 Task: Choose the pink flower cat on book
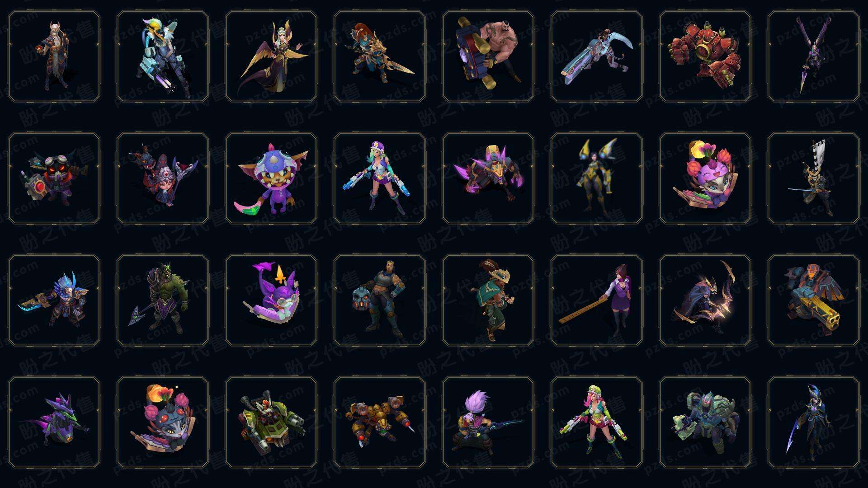point(705,178)
